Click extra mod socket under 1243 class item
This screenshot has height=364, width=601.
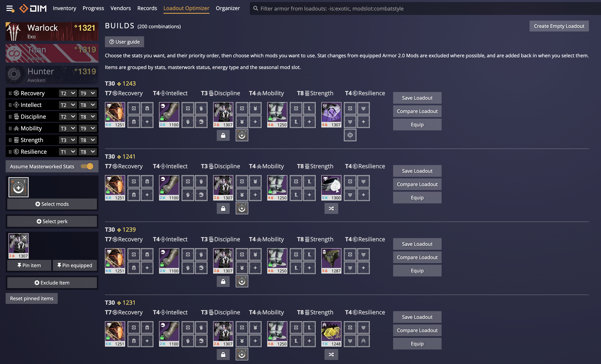pos(350,135)
